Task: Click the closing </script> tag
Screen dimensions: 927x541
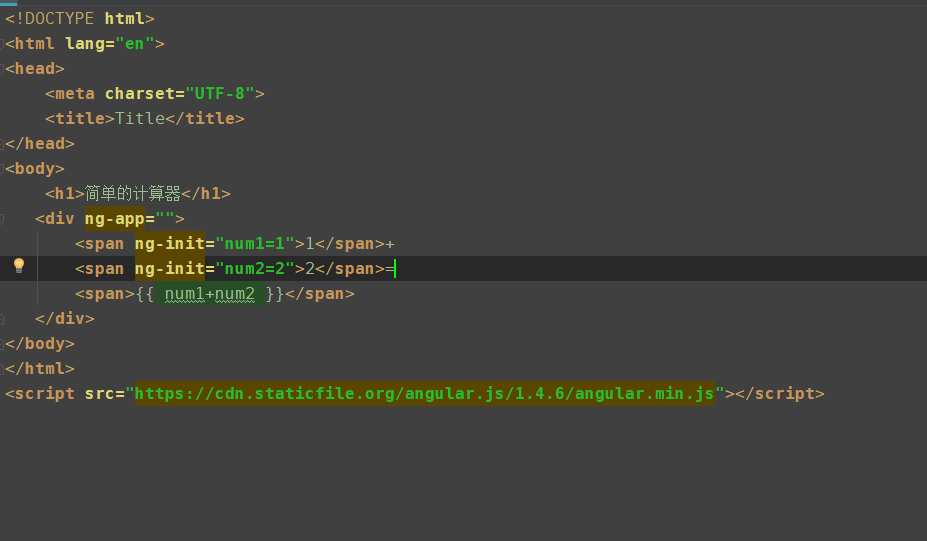Action: [x=779, y=394]
